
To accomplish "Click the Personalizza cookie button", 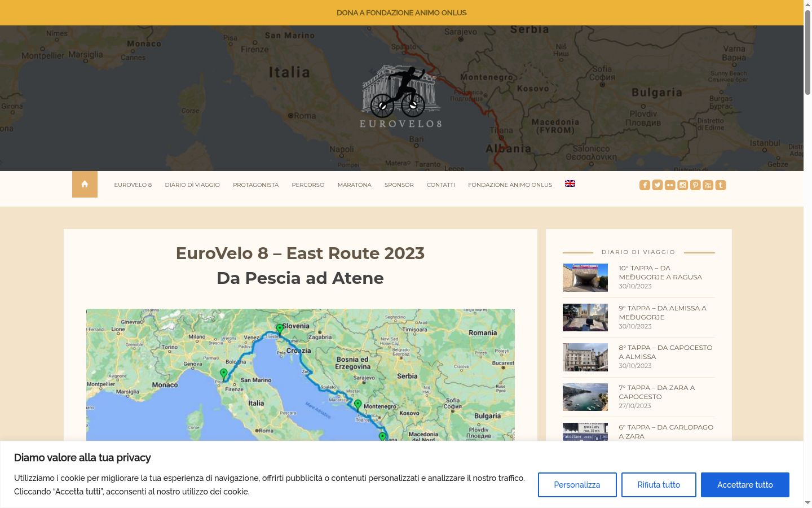I will pos(577,485).
